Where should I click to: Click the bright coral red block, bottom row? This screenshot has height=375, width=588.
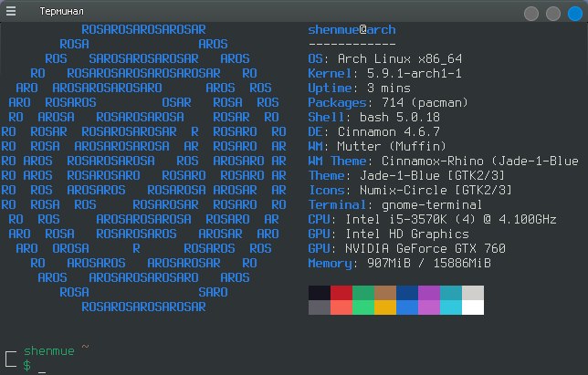tap(341, 307)
